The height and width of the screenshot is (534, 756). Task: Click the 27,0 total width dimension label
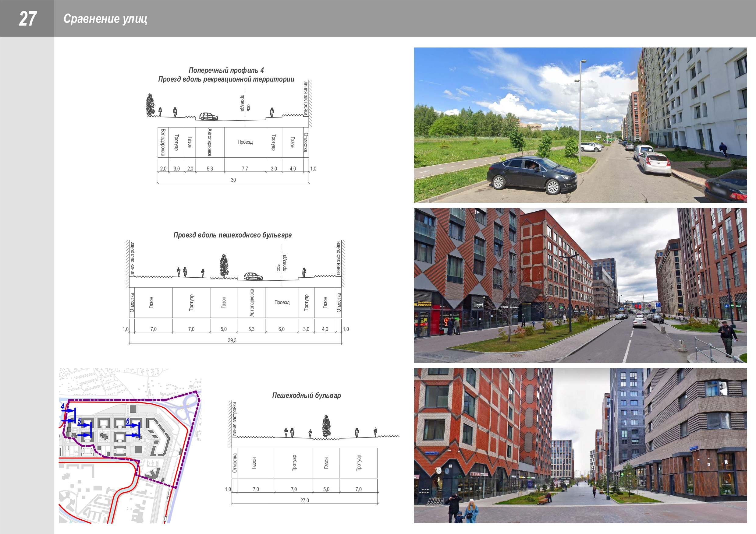pyautogui.click(x=305, y=501)
